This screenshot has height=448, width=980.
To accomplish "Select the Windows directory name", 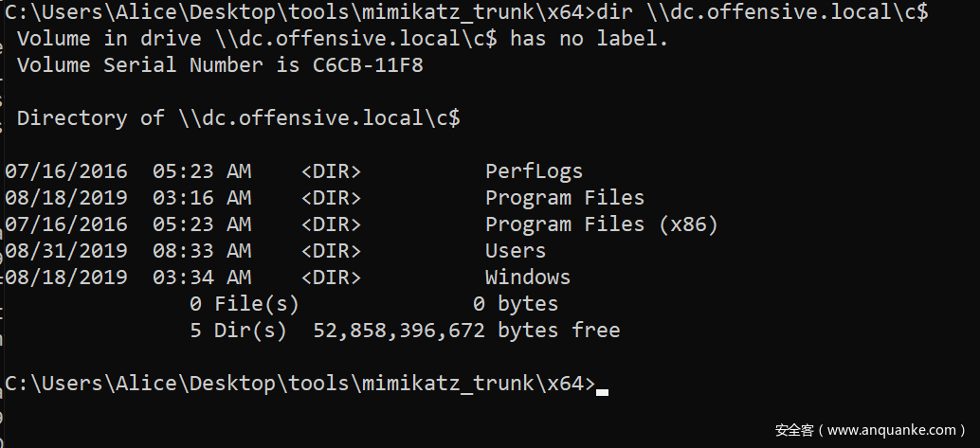I will (527, 278).
